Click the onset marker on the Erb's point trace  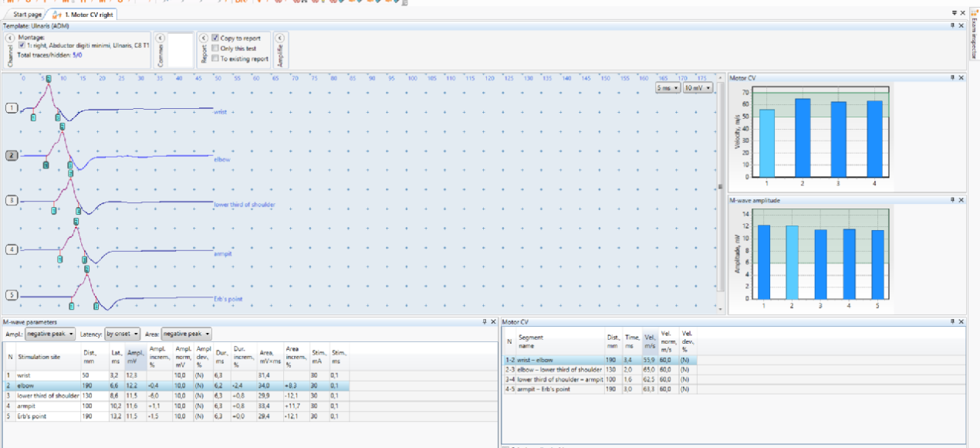point(72,305)
